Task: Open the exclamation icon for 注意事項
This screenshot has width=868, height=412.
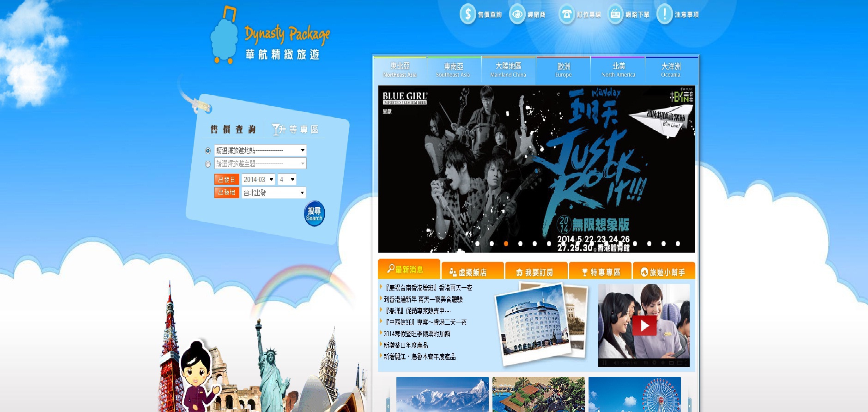Action: (x=665, y=14)
